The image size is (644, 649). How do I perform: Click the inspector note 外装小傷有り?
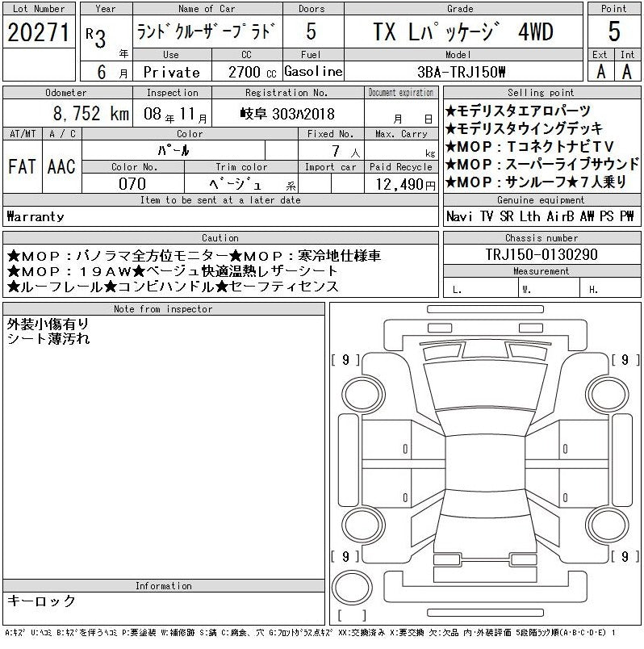[48, 324]
